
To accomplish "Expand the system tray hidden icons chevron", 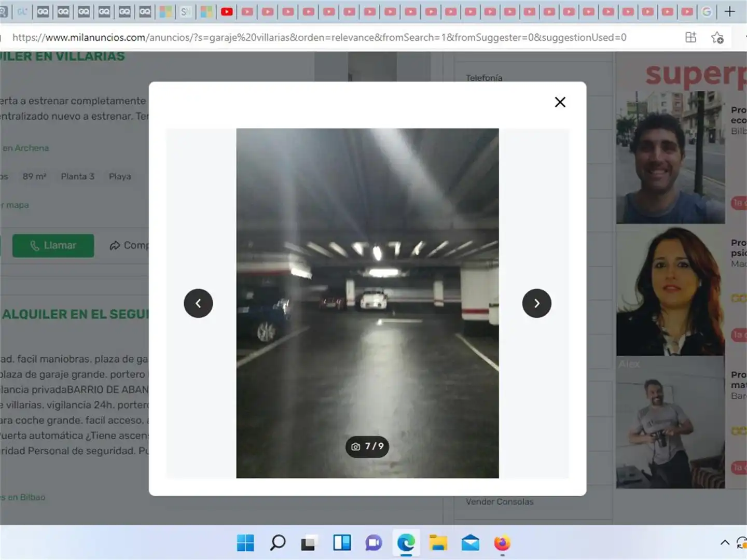I will [725, 543].
